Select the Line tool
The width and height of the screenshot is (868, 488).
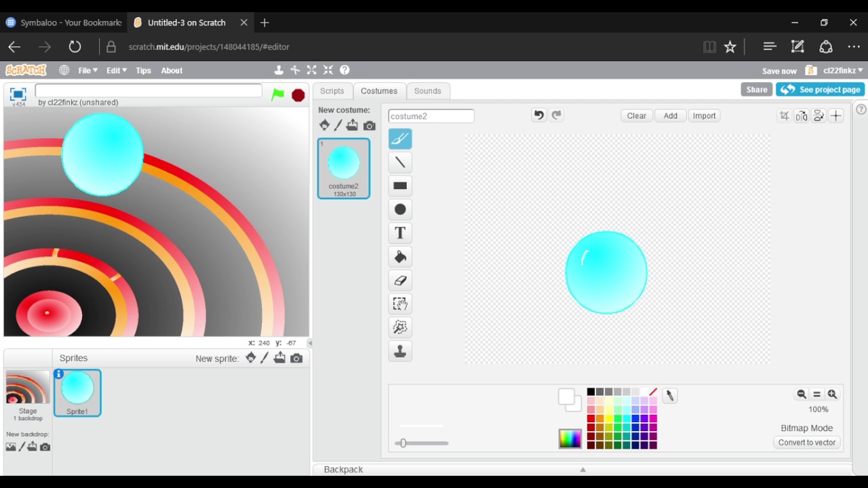click(400, 163)
